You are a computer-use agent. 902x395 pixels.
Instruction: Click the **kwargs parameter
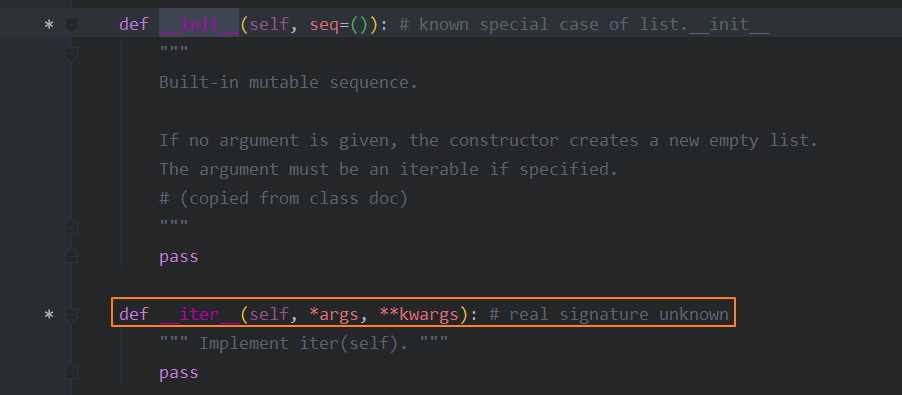pos(419,315)
